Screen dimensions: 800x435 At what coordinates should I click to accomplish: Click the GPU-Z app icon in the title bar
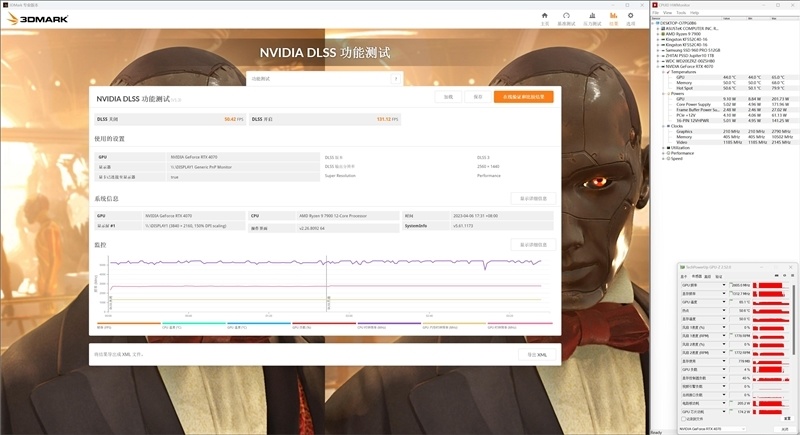point(682,267)
